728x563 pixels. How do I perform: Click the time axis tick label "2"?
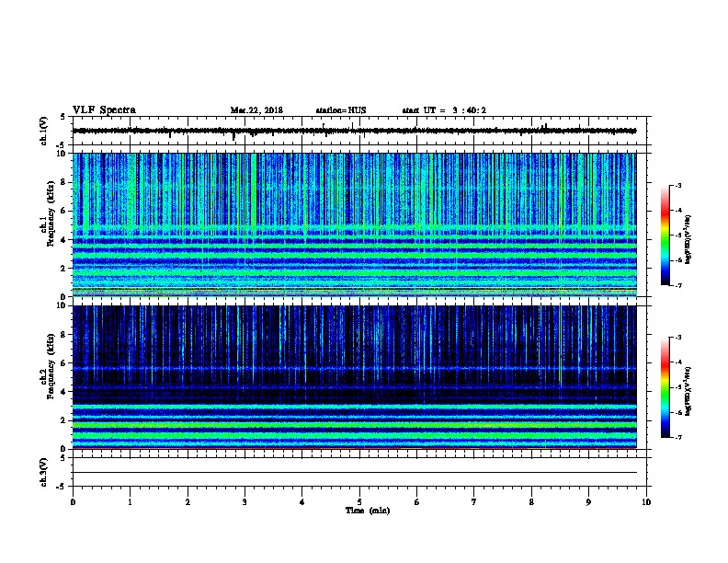(x=188, y=501)
